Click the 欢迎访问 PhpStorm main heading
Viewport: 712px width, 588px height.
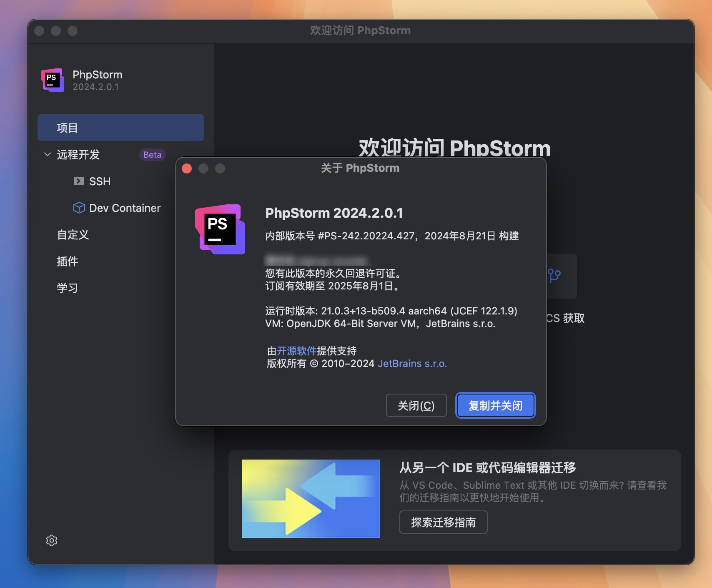coord(454,148)
